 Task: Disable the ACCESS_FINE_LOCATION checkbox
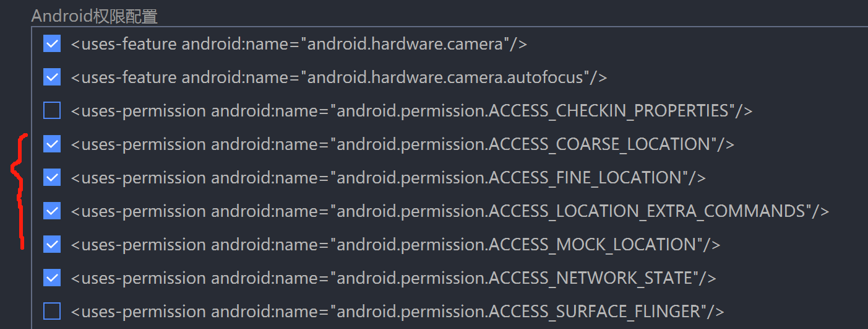52,178
